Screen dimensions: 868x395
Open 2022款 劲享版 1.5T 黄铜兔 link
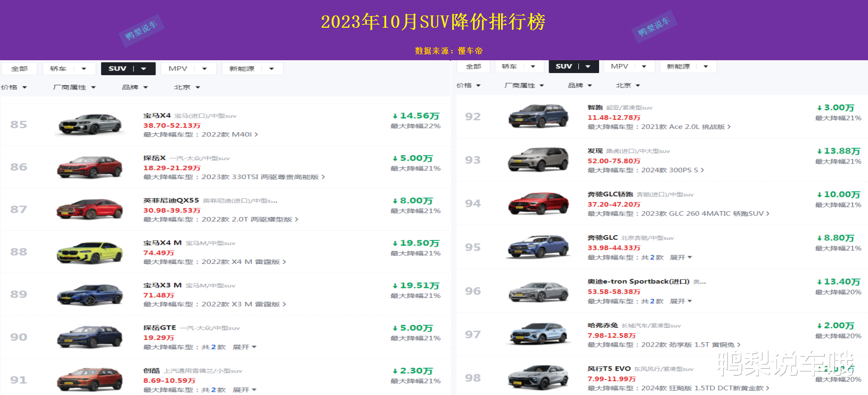pyautogui.click(x=691, y=344)
